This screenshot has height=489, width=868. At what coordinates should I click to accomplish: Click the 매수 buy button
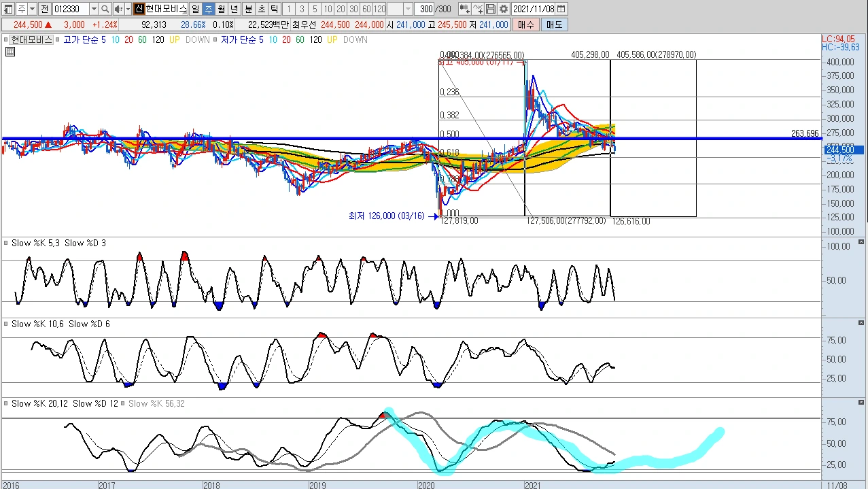point(526,24)
